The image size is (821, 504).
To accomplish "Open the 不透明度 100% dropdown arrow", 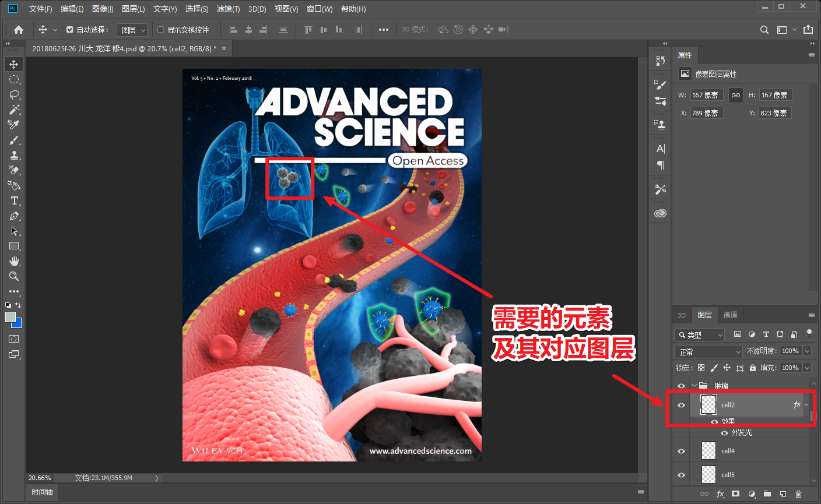I will 808,351.
